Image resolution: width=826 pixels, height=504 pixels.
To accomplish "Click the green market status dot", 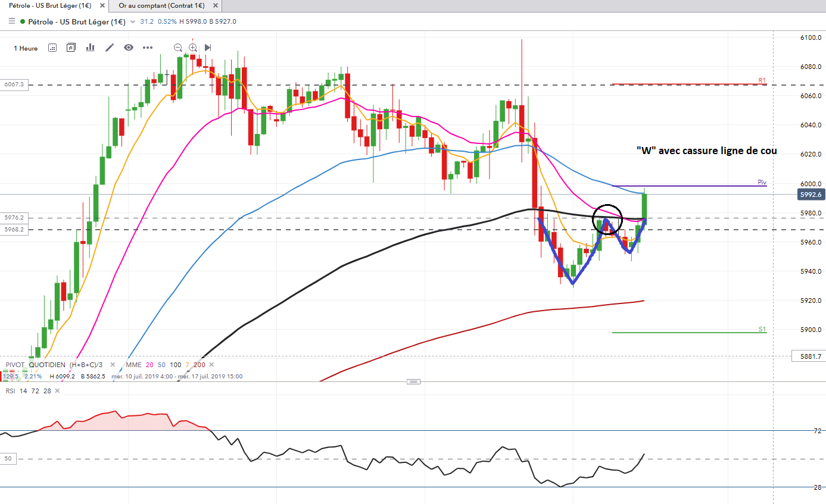I will click(x=23, y=21).
